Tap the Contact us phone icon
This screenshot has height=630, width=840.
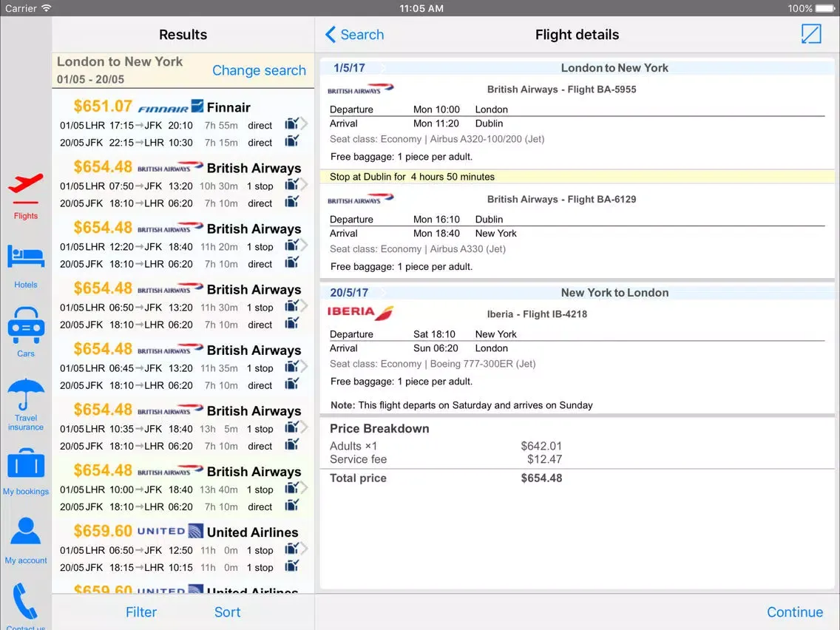[x=25, y=601]
